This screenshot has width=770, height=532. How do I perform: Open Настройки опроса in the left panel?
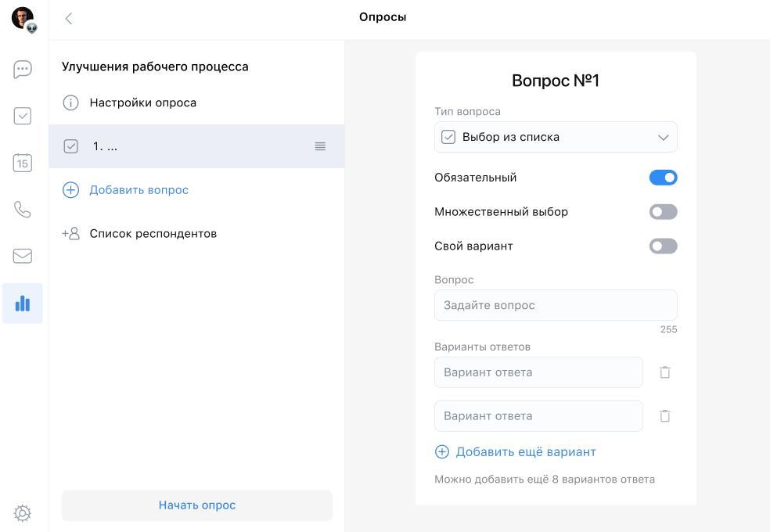coord(142,102)
